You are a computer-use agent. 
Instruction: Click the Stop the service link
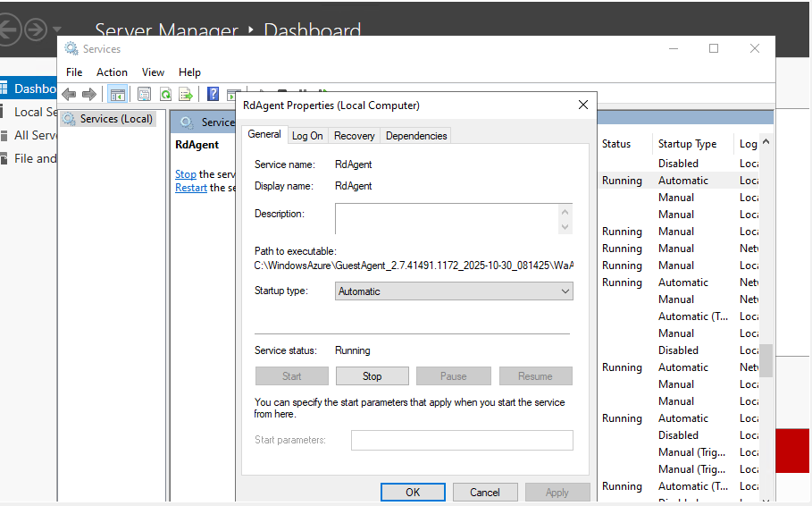click(186, 174)
